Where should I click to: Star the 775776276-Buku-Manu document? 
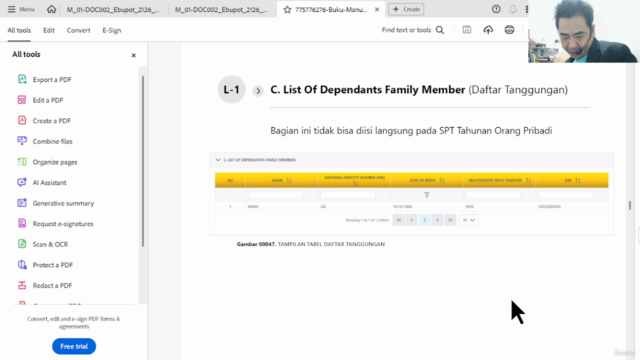click(287, 9)
